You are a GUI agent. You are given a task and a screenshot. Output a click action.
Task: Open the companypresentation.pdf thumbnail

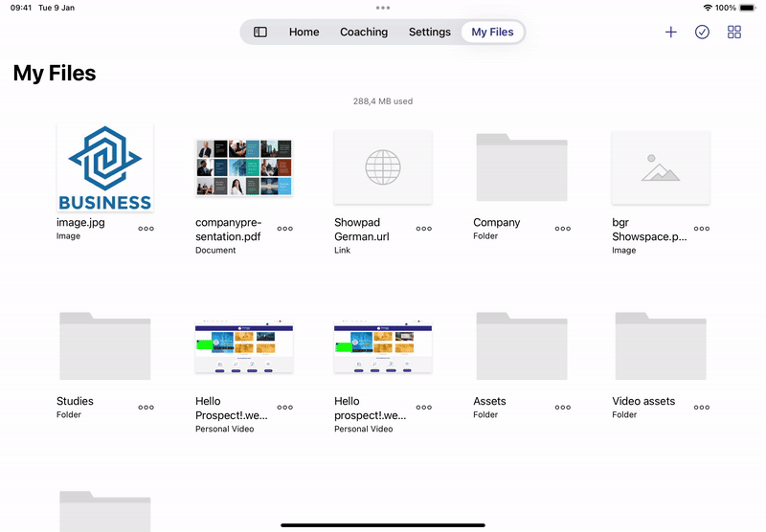[x=244, y=167]
